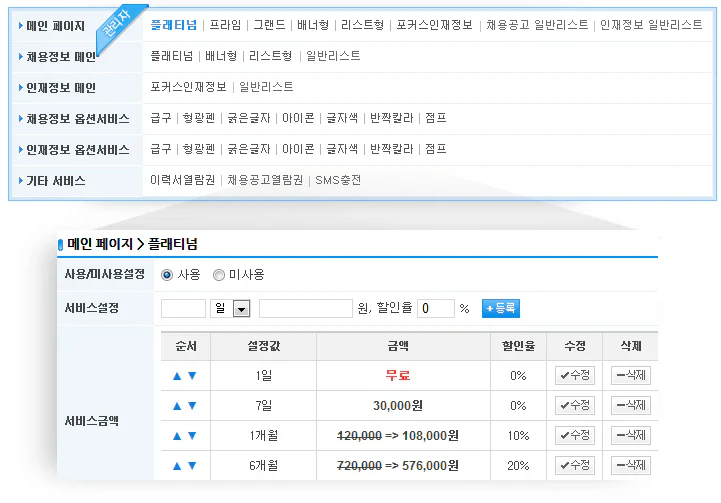
Task: Open 굵은글자 under 인재정보 옵션서비스
Action: coord(249,149)
